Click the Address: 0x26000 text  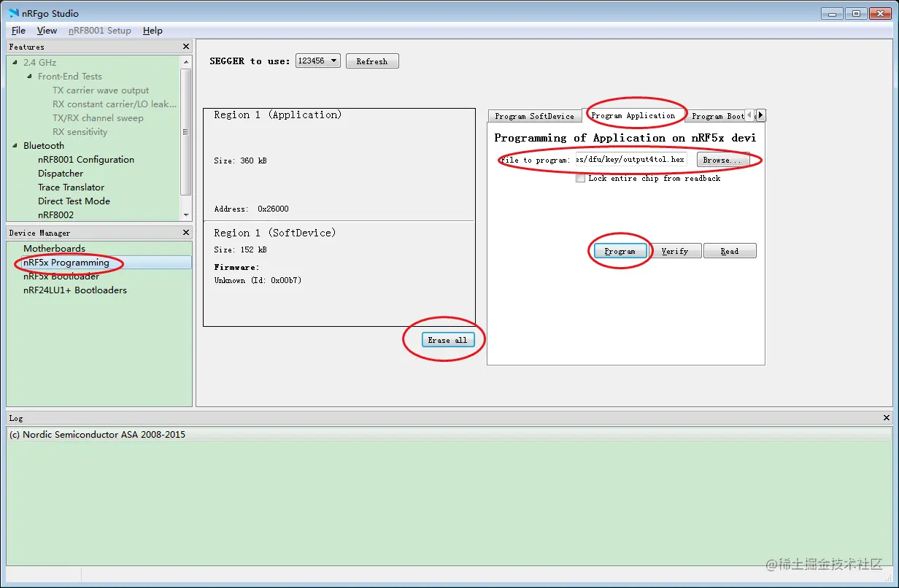tap(251, 209)
